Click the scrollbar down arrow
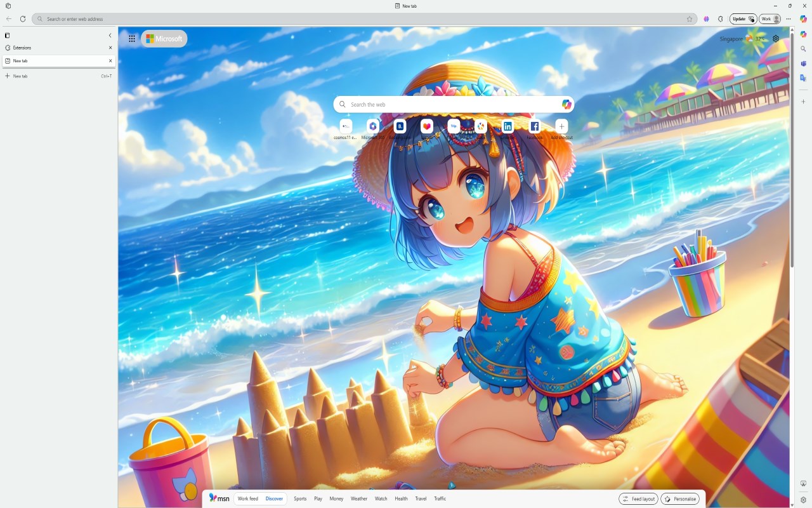 tap(792, 505)
